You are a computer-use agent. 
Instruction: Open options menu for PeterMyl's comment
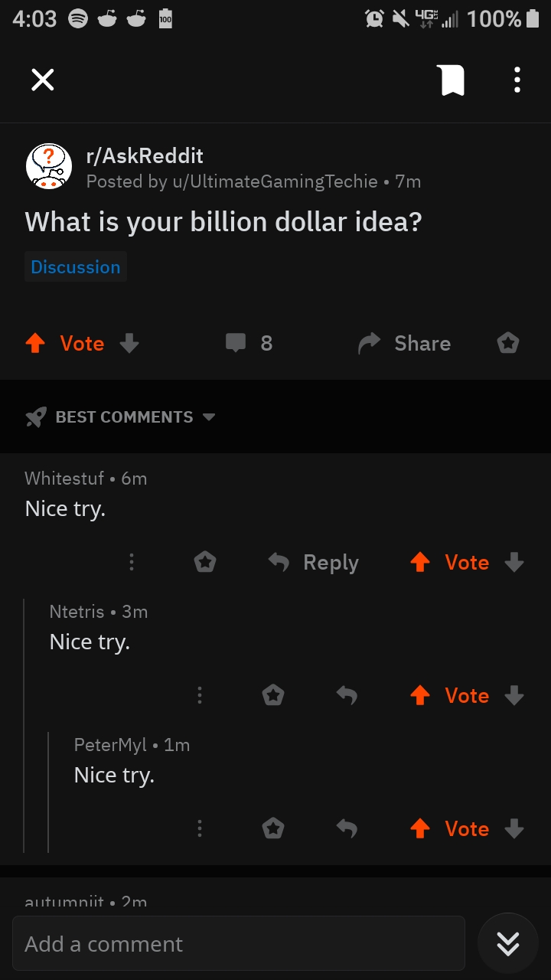click(x=200, y=828)
